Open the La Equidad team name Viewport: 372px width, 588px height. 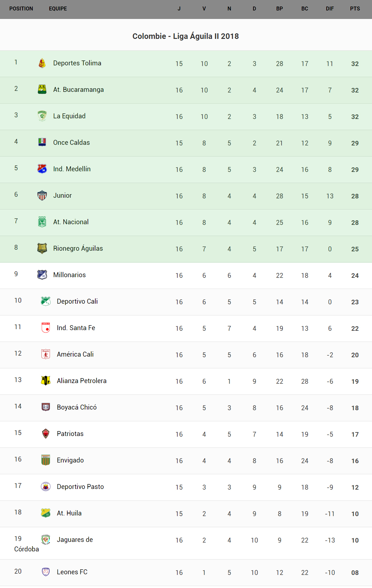pyautogui.click(x=69, y=116)
